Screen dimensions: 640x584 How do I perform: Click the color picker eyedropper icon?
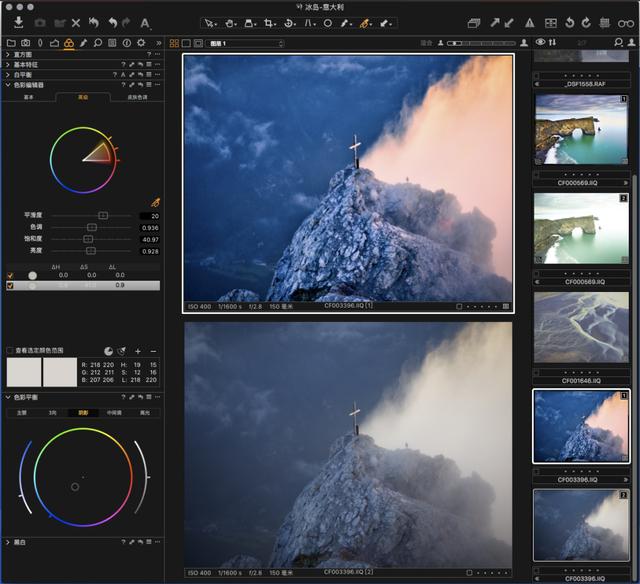155,202
